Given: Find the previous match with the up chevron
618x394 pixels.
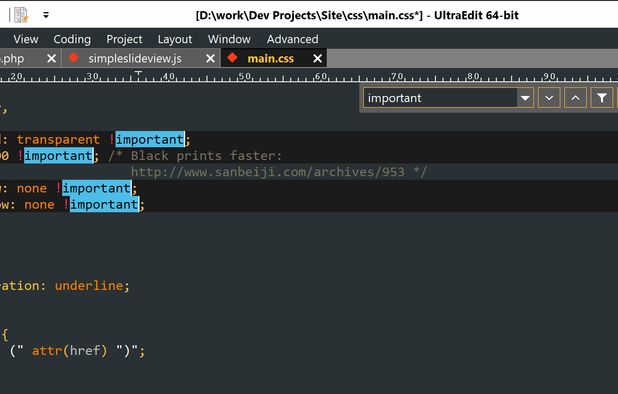Looking at the screenshot, I should coord(575,98).
